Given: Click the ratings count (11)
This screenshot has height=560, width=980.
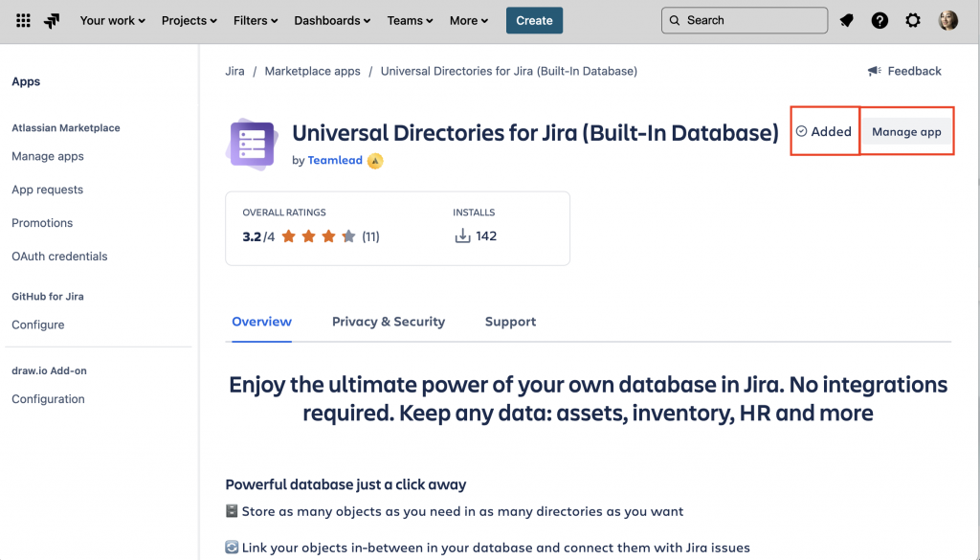Looking at the screenshot, I should point(370,236).
